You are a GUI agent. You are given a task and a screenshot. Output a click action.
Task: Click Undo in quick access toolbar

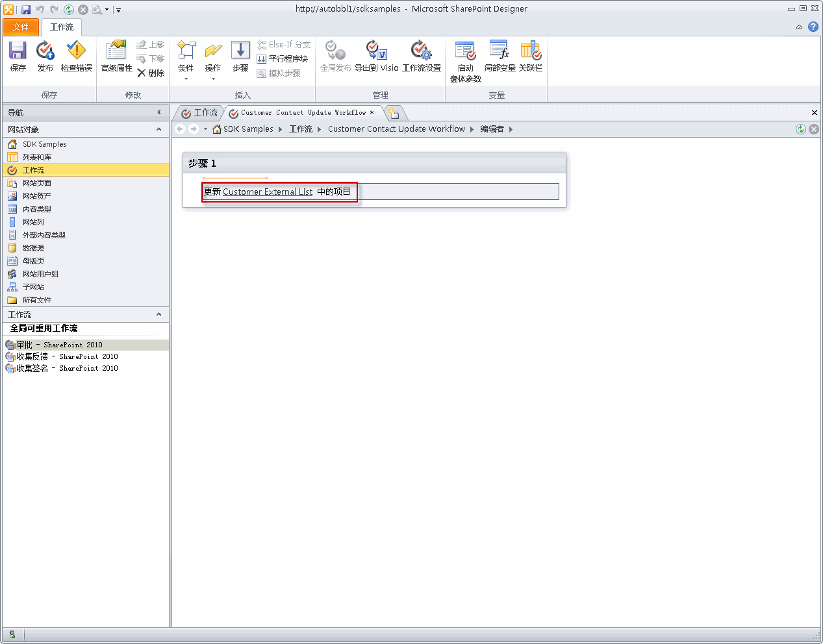tap(40, 9)
